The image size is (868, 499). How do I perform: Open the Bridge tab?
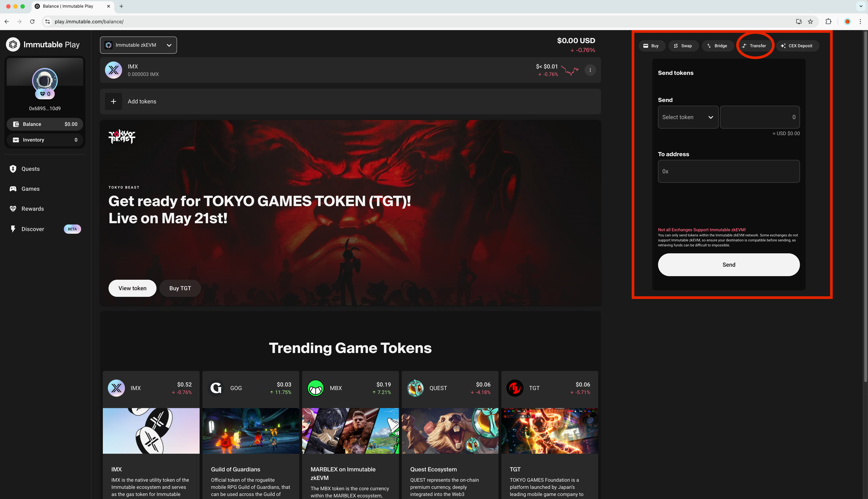click(x=718, y=46)
